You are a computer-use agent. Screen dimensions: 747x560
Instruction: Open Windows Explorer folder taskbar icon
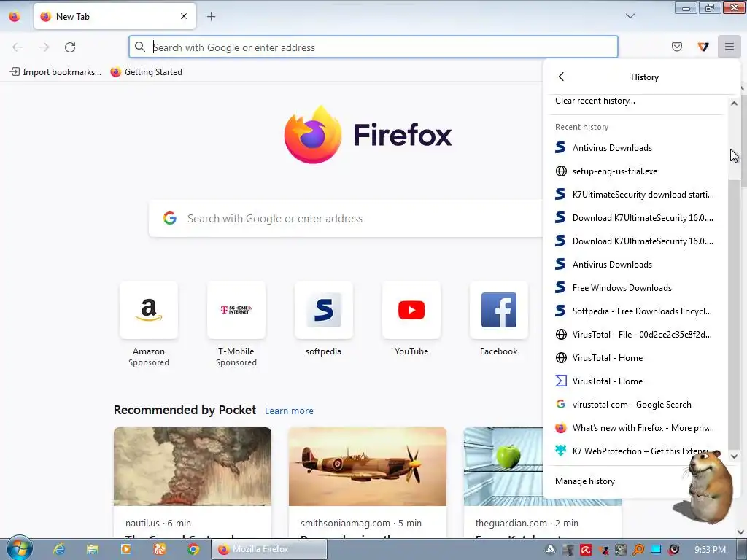[93, 549]
